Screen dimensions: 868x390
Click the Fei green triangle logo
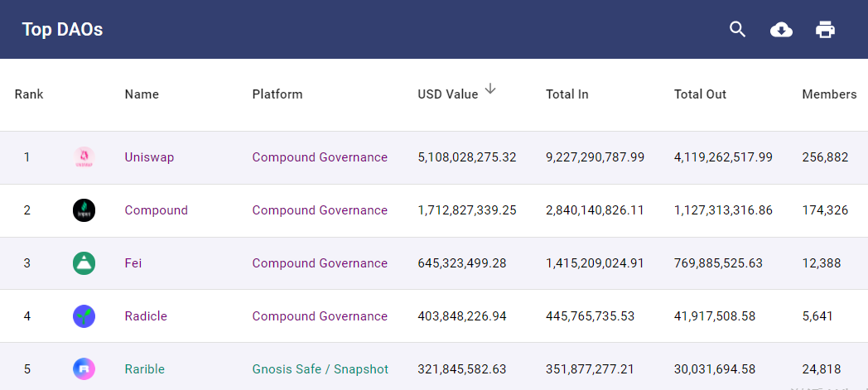(84, 263)
